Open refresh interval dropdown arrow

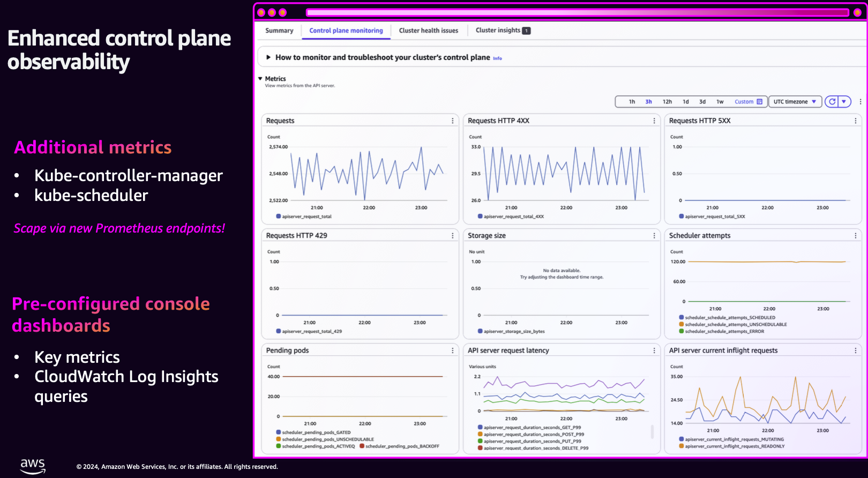click(x=844, y=102)
